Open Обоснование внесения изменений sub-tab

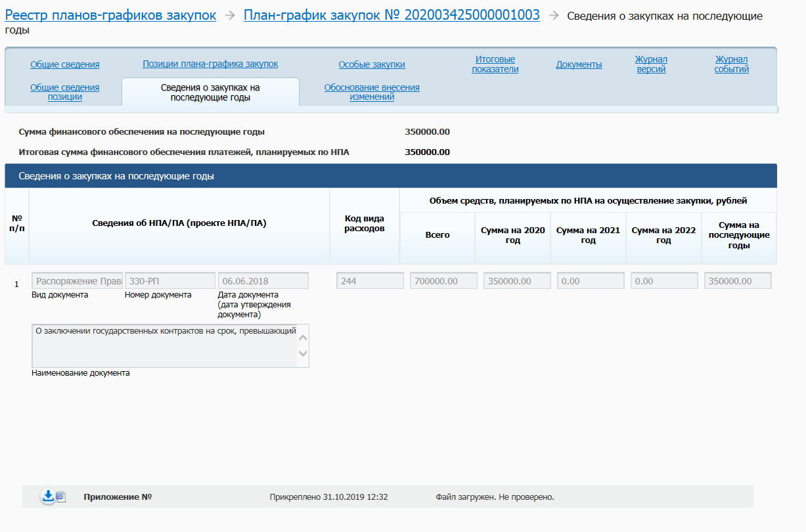click(372, 92)
